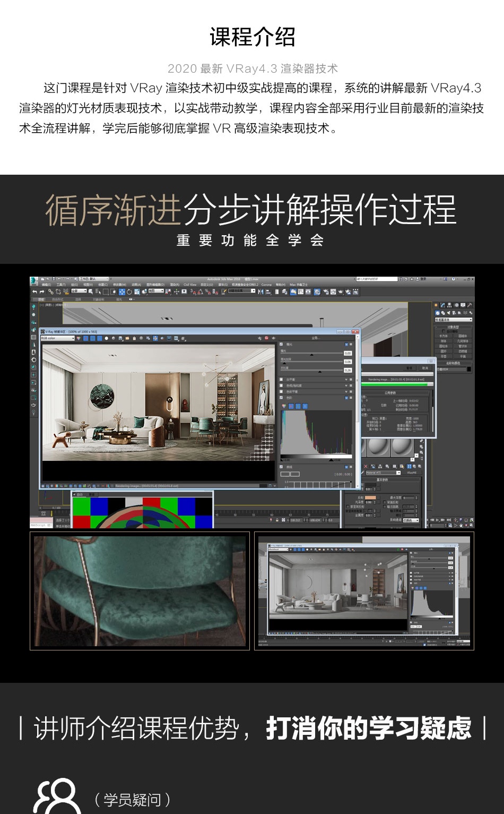Screen dimensions: 504x814
Task: Enable the 白平衡 white balance checkbox
Action: coord(281,380)
